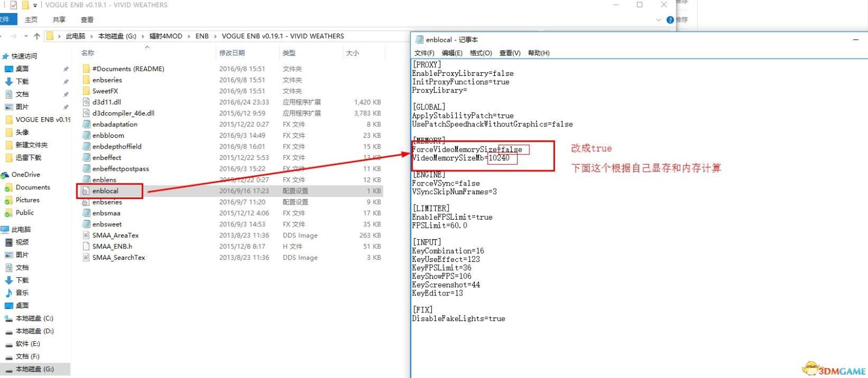Open Notepad 编辑(E) menu
This screenshot has height=378, width=868.
[451, 53]
